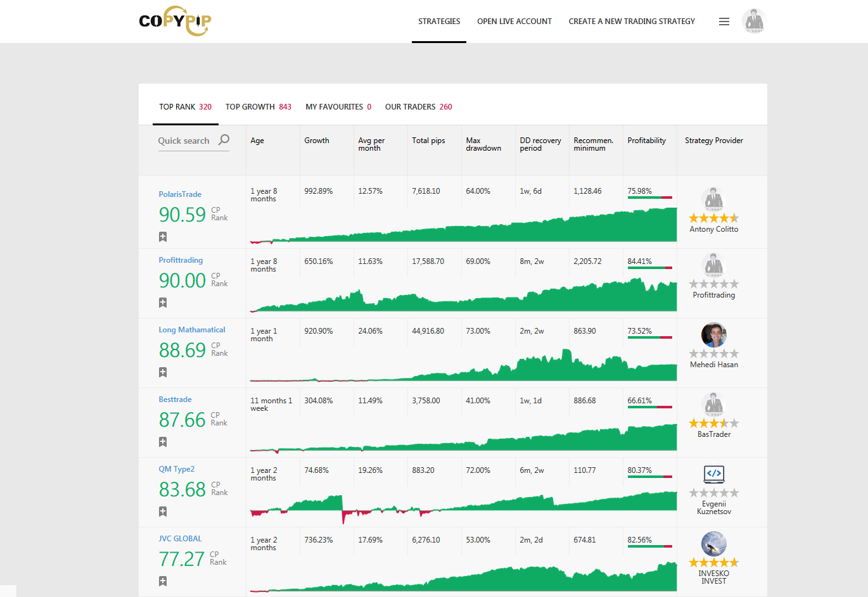Screen dimensions: 868x597
Task: Click BasTrader's avatar
Action: tap(714, 405)
